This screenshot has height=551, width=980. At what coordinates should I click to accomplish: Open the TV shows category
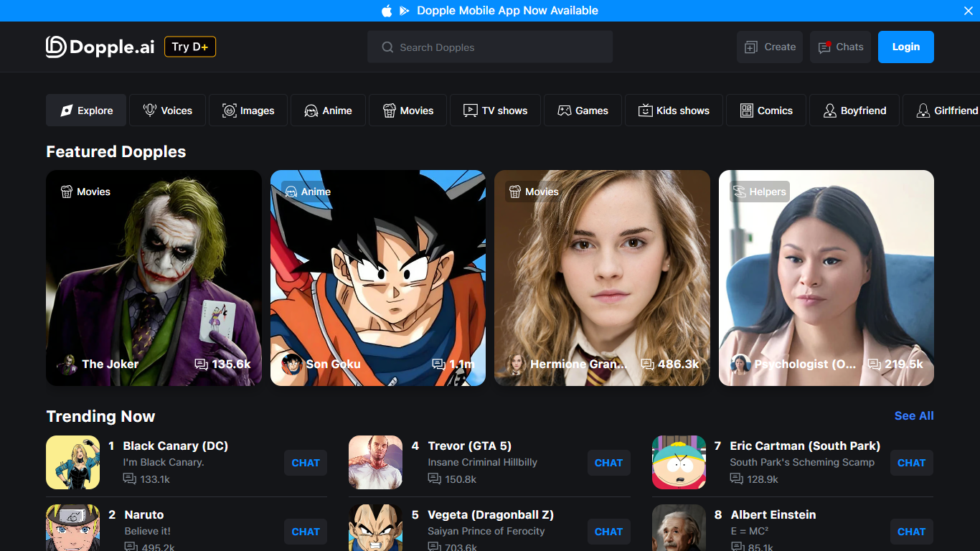495,110
